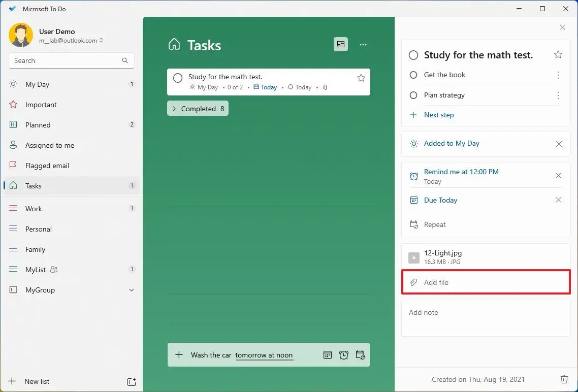Open Planned via its calendar icon

click(13, 125)
